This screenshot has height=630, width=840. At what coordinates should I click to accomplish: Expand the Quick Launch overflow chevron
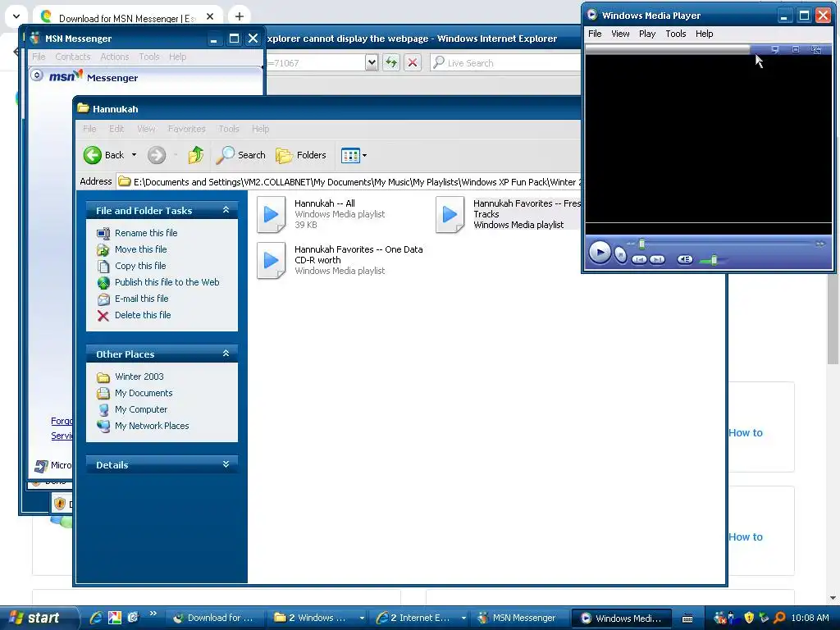click(x=153, y=614)
